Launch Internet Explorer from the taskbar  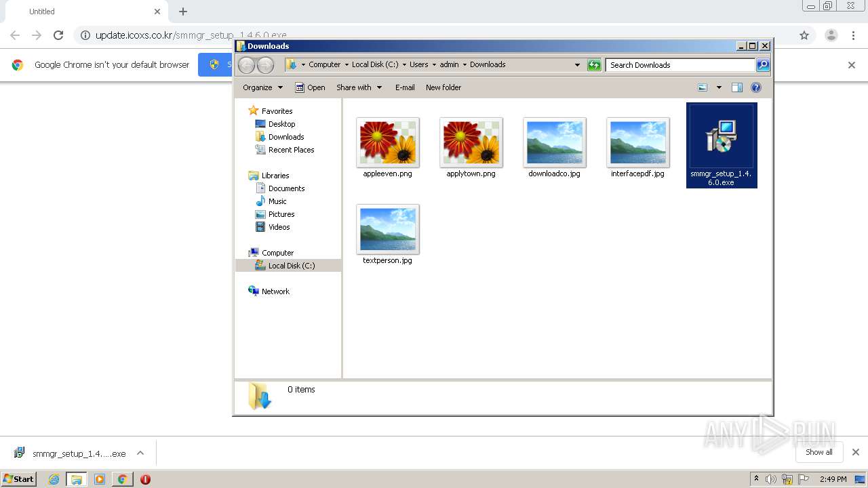click(54, 479)
